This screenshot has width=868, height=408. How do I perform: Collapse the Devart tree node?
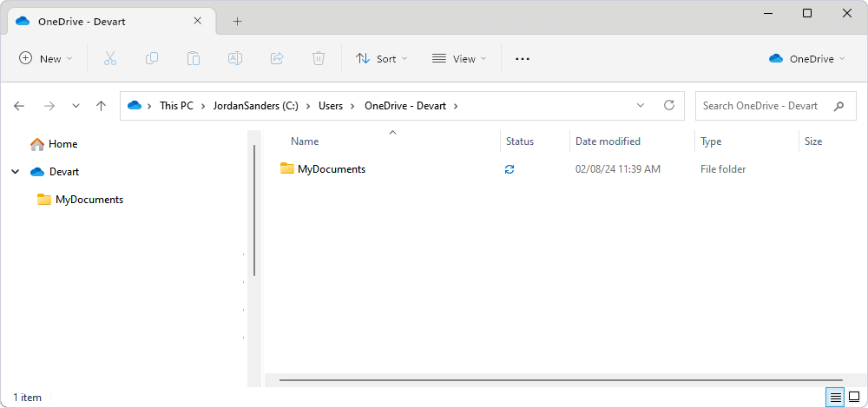(x=15, y=172)
